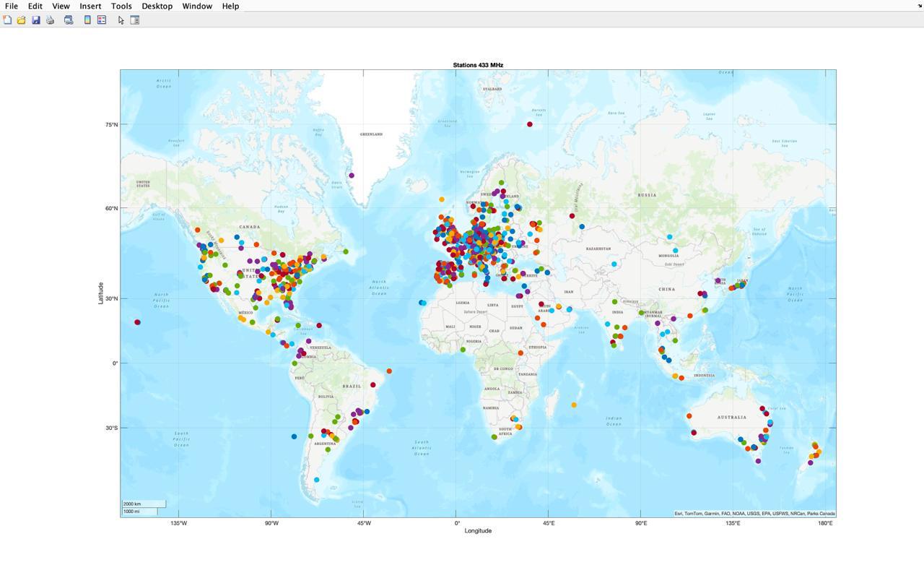Screen dimensions: 924x578
Task: Click the AUSTRALIA label on the map
Action: (732, 417)
